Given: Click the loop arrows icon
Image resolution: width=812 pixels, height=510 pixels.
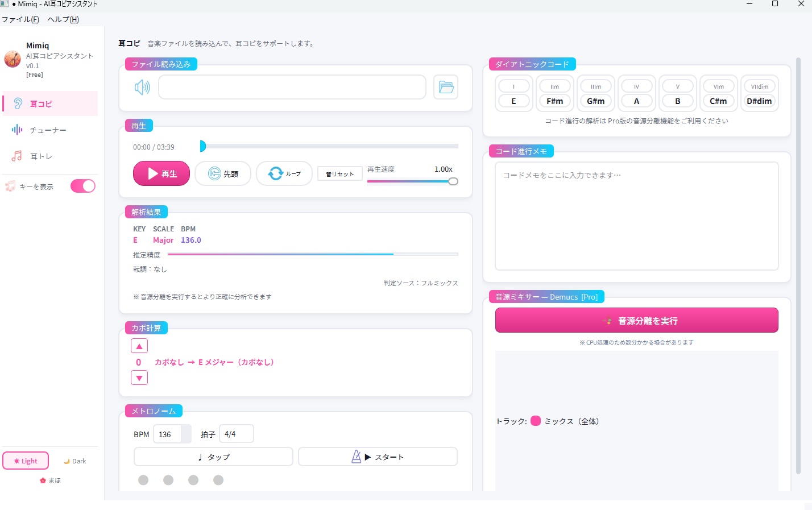Looking at the screenshot, I should [x=276, y=173].
